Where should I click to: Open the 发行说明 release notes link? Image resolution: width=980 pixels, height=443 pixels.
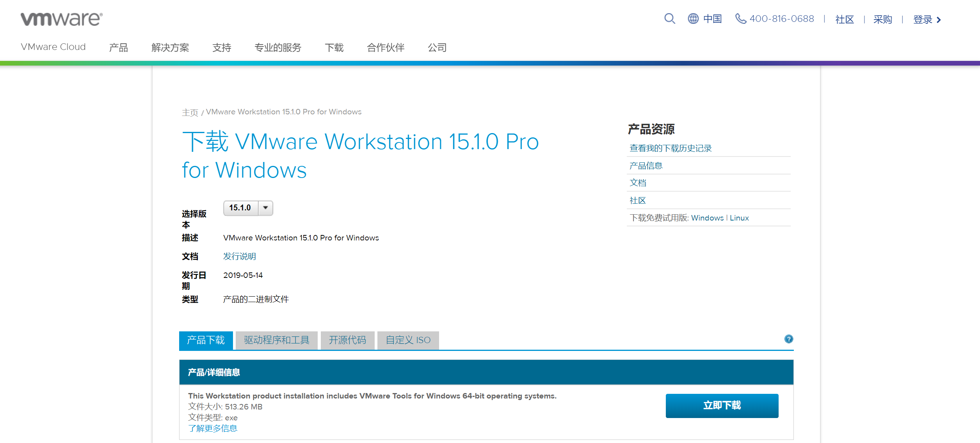[239, 256]
